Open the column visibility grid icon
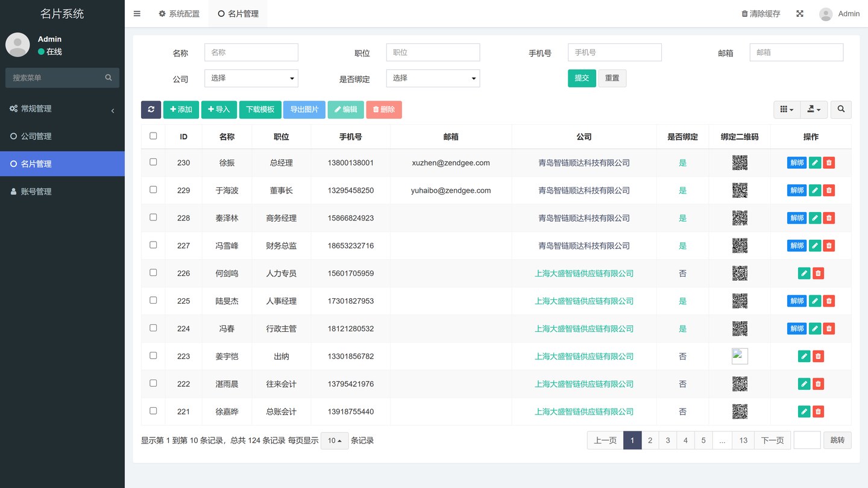 point(787,109)
